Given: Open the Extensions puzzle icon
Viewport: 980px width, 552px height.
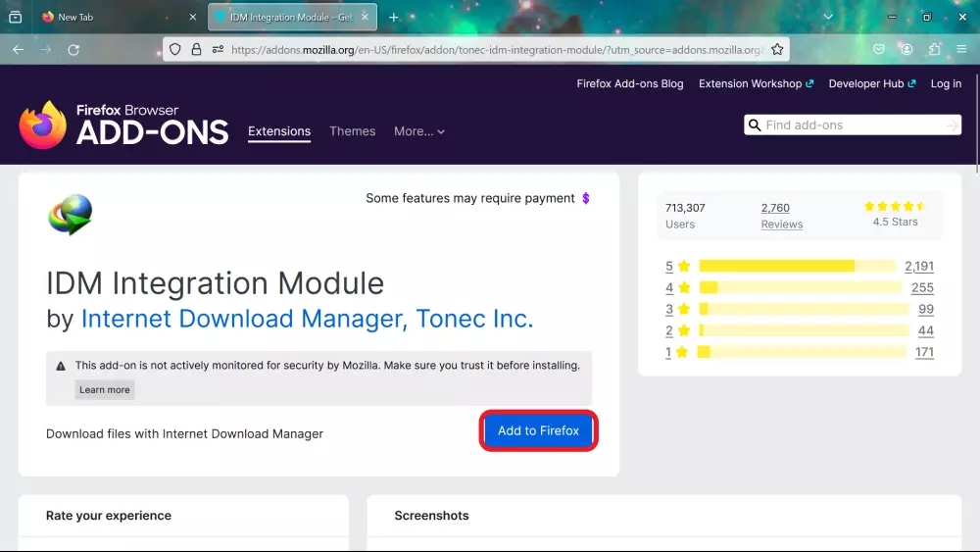Looking at the screenshot, I should (934, 49).
